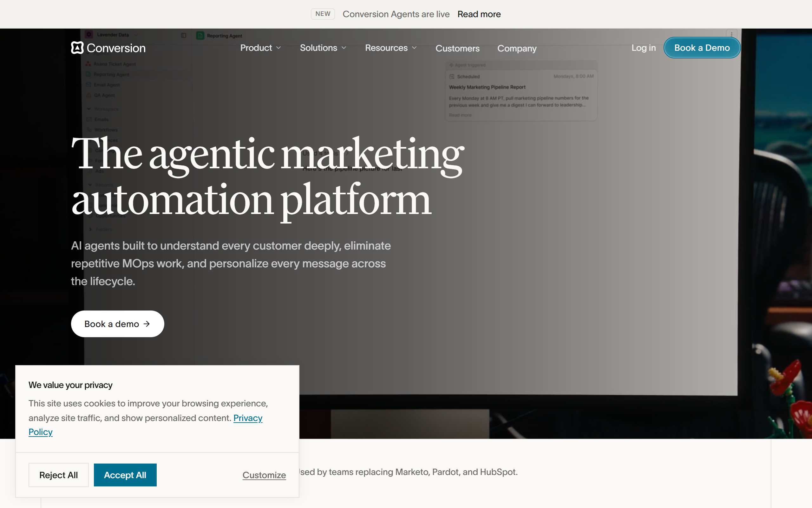Click Read more in the report card

click(460, 115)
